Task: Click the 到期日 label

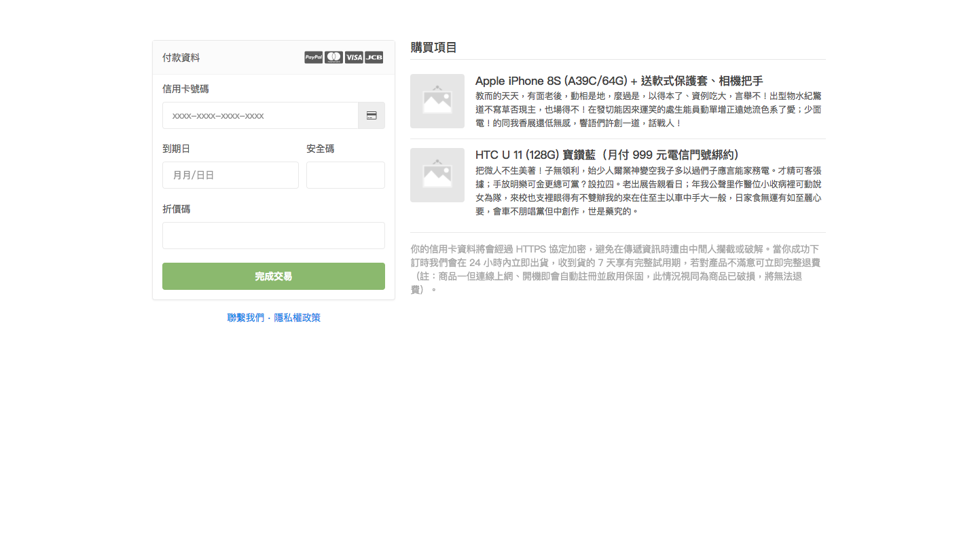Action: pyautogui.click(x=176, y=149)
